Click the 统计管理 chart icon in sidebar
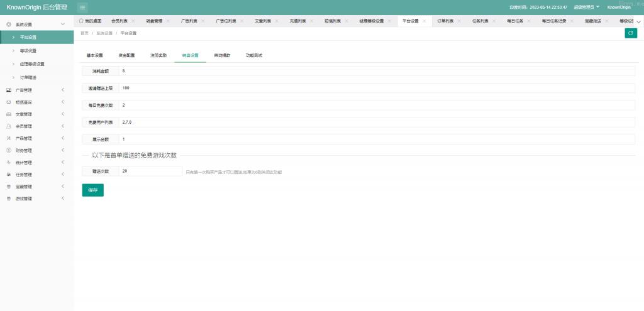Screen dimensions: 644x311 tap(9, 163)
